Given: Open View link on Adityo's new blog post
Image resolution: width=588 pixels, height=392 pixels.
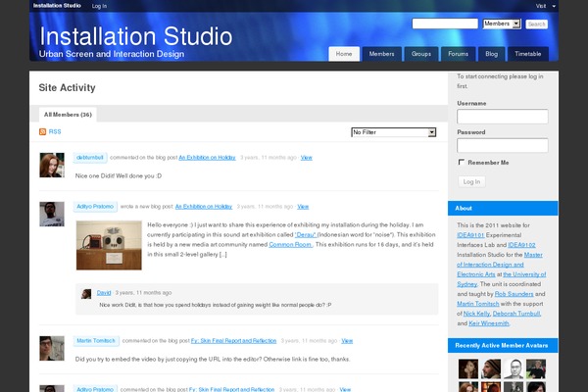Looking at the screenshot, I should coord(303,207).
